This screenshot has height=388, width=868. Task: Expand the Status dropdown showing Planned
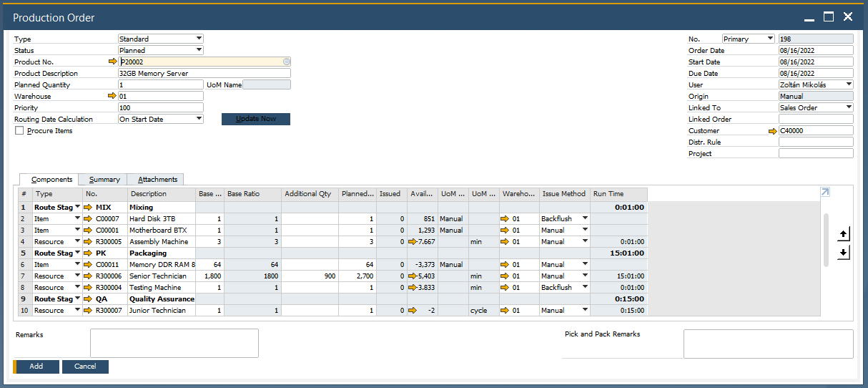click(199, 50)
